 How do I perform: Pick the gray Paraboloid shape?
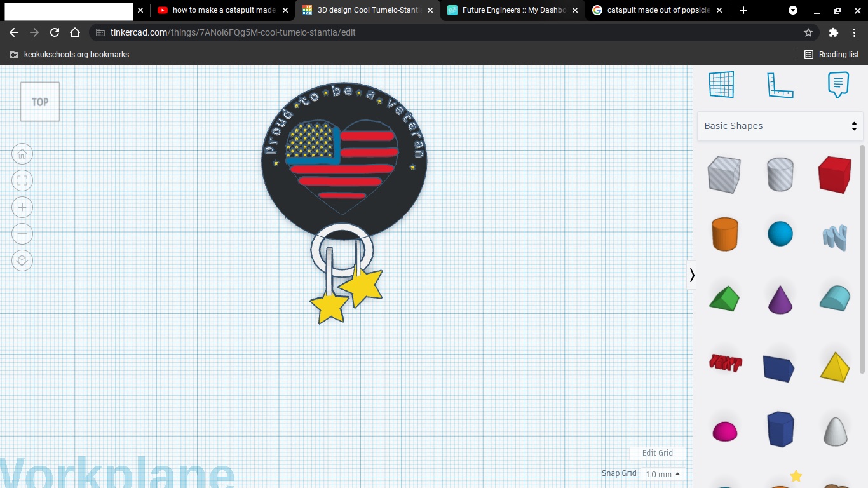coord(836,431)
